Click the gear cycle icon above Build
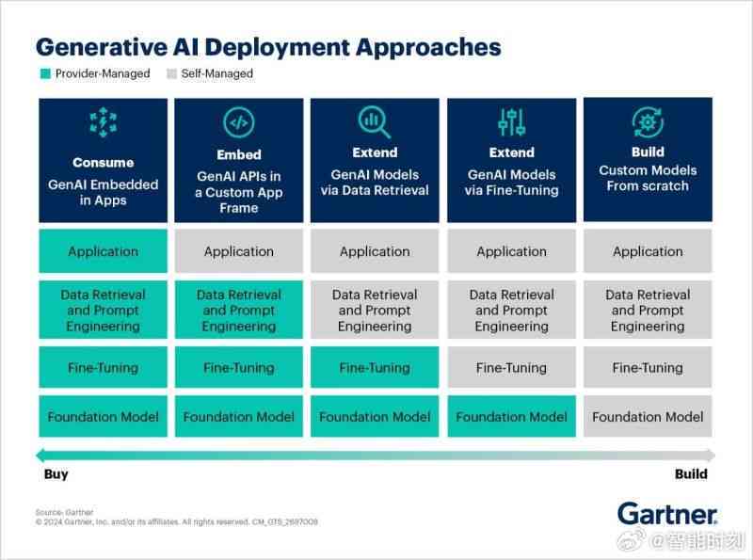Image resolution: width=753 pixels, height=560 pixels. point(648,122)
